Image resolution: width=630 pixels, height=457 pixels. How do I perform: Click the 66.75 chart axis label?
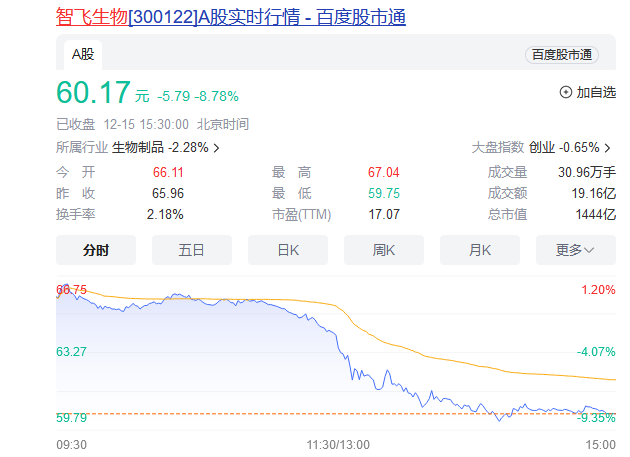[71, 289]
